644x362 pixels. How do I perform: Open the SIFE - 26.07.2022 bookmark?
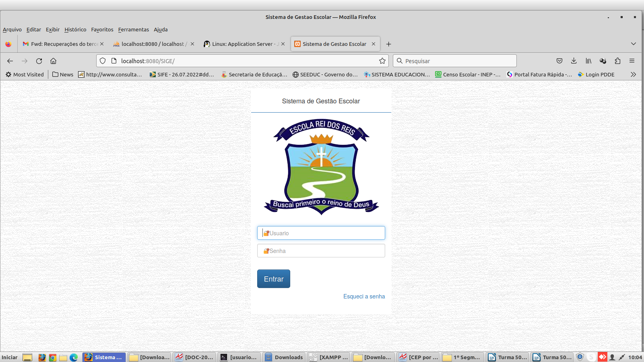[182, 74]
